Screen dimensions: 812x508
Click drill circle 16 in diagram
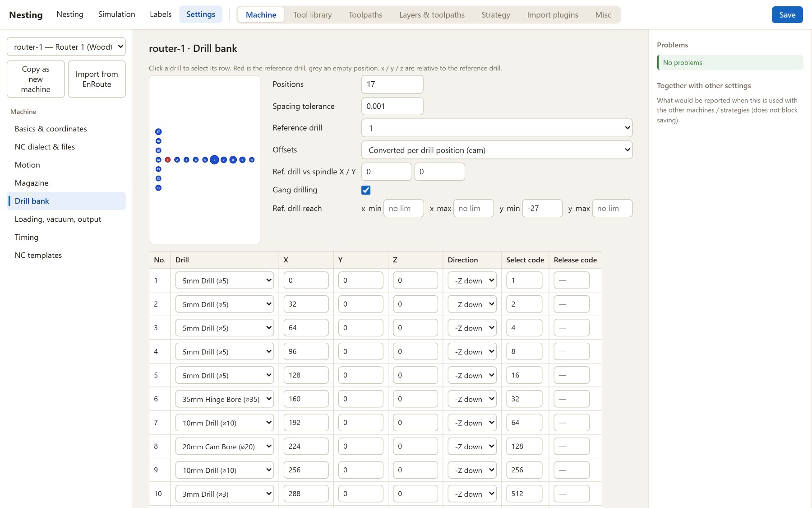pyautogui.click(x=158, y=141)
